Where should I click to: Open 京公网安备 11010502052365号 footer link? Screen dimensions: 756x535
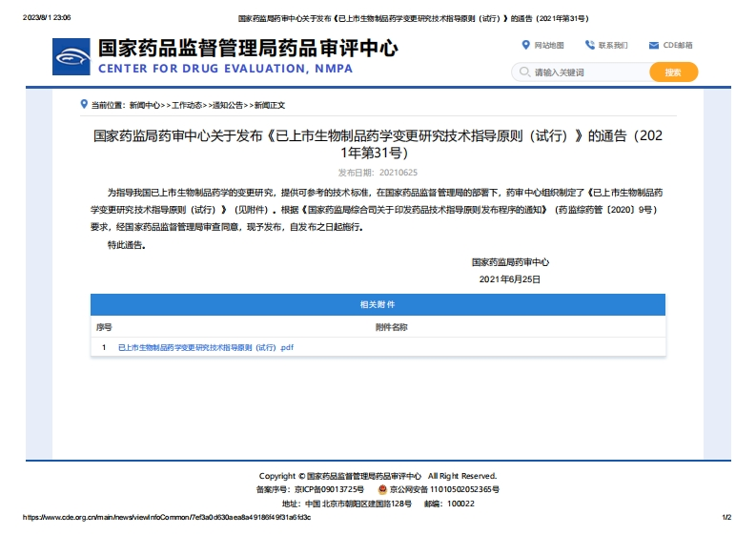(444, 489)
